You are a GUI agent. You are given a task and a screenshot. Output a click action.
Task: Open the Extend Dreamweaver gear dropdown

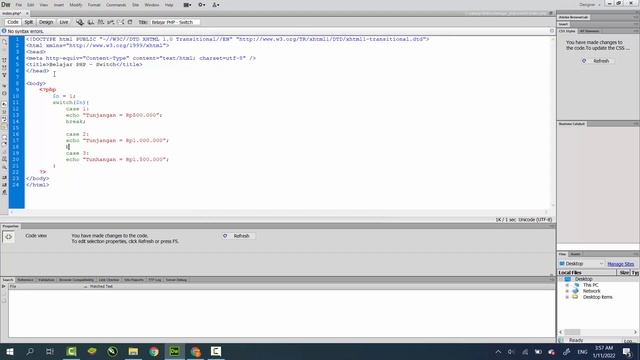(x=202, y=5)
